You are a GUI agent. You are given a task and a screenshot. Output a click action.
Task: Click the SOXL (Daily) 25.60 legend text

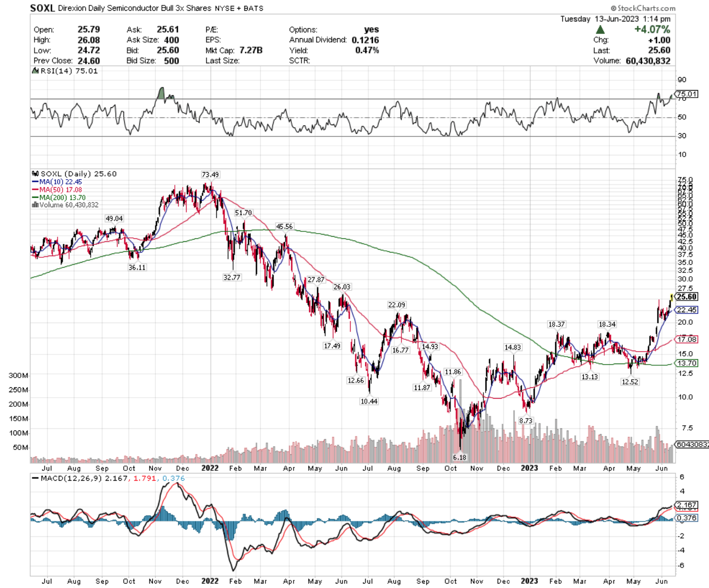[79, 174]
